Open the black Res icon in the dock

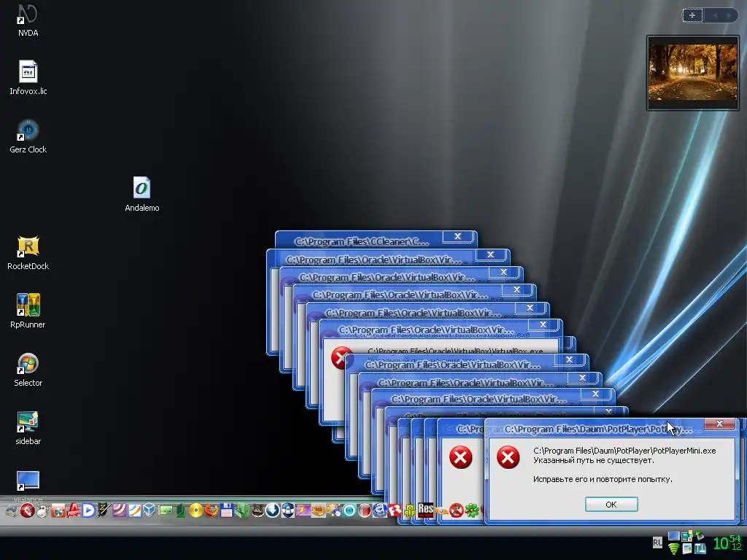[425, 510]
